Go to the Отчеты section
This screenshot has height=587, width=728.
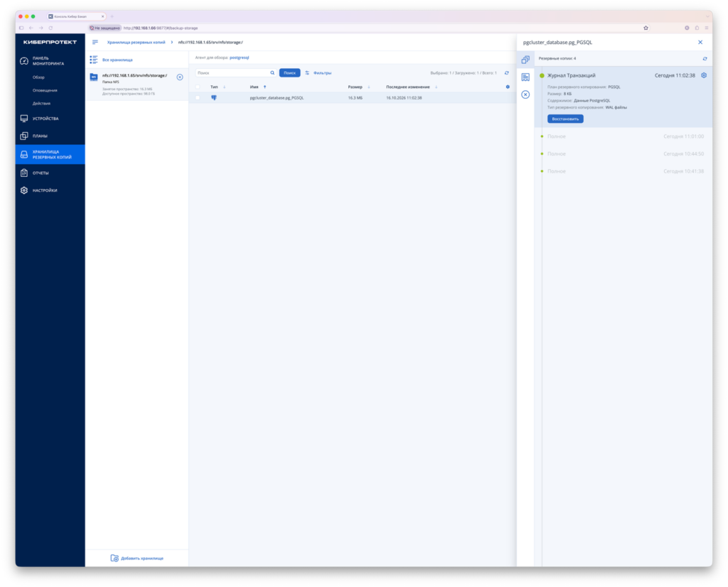point(41,173)
